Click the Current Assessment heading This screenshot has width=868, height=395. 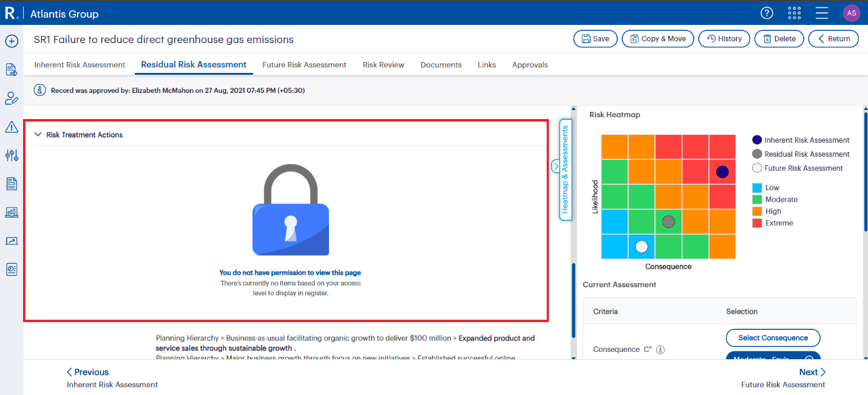tap(619, 284)
